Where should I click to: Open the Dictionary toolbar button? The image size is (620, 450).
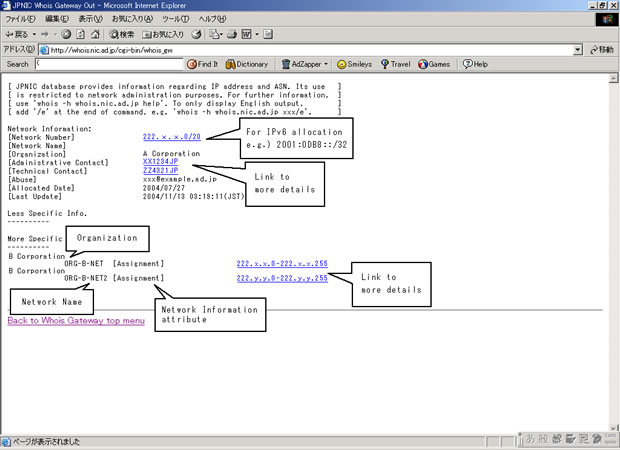(247, 64)
